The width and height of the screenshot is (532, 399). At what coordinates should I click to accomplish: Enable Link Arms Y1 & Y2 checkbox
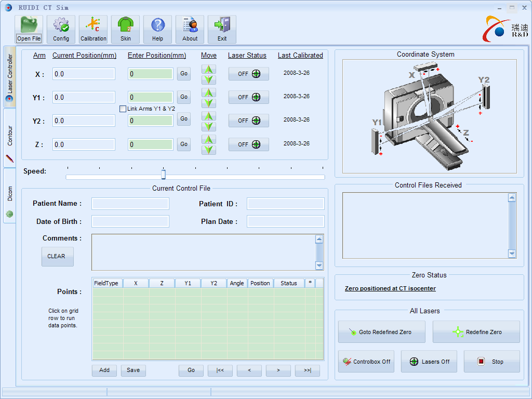coord(123,109)
